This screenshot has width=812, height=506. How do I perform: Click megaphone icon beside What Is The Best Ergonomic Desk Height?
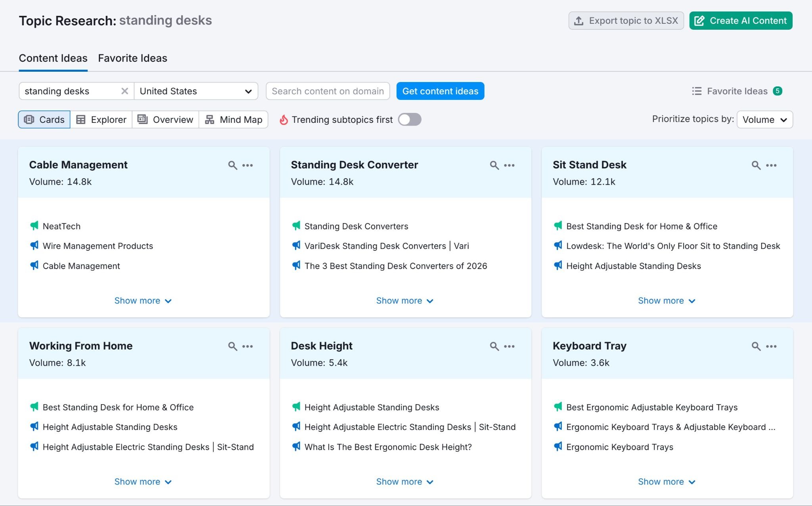(296, 447)
